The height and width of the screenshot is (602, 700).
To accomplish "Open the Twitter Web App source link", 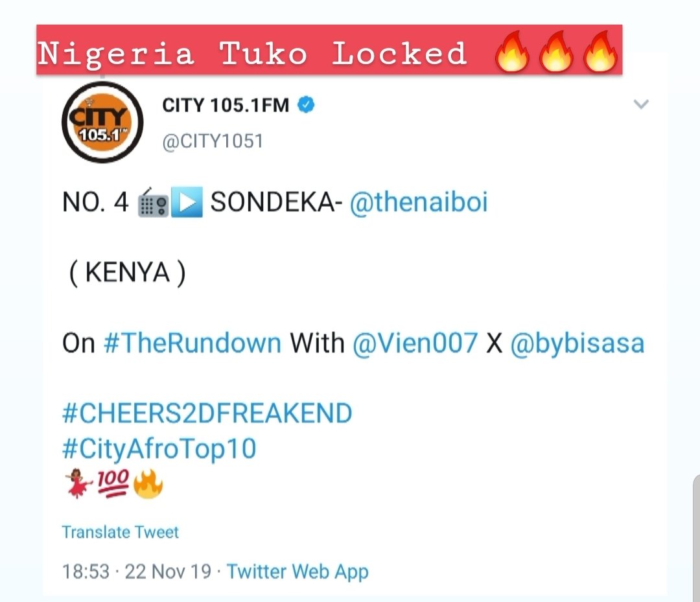I will pos(297,572).
